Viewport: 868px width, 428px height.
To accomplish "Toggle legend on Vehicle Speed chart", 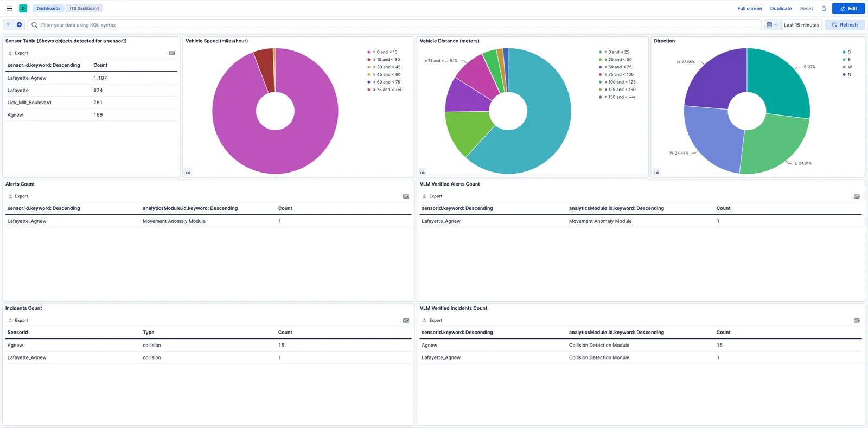I will 188,171.
